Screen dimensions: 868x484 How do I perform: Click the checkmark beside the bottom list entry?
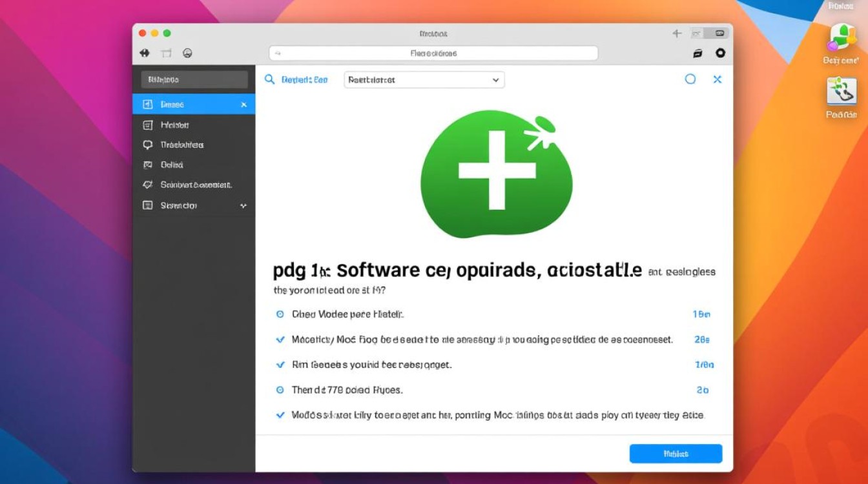280,415
